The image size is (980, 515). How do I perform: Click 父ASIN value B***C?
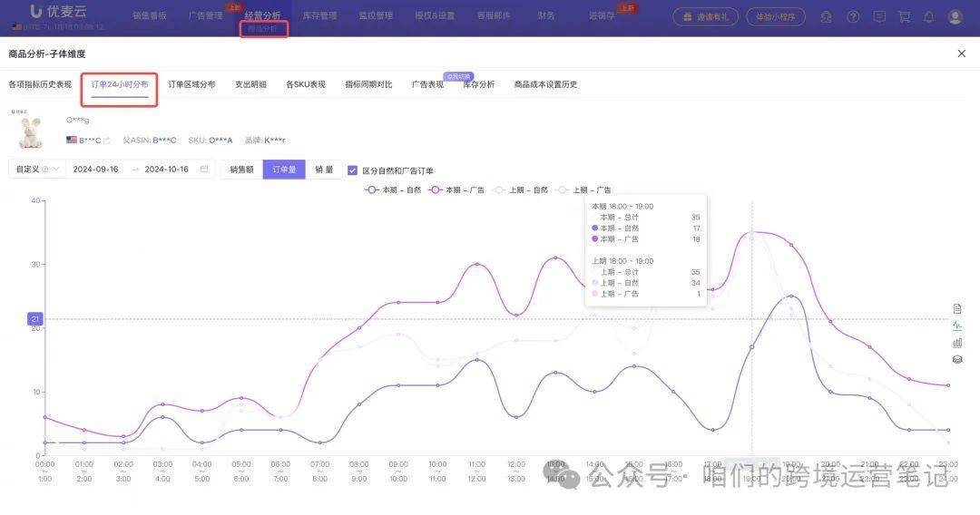(164, 141)
